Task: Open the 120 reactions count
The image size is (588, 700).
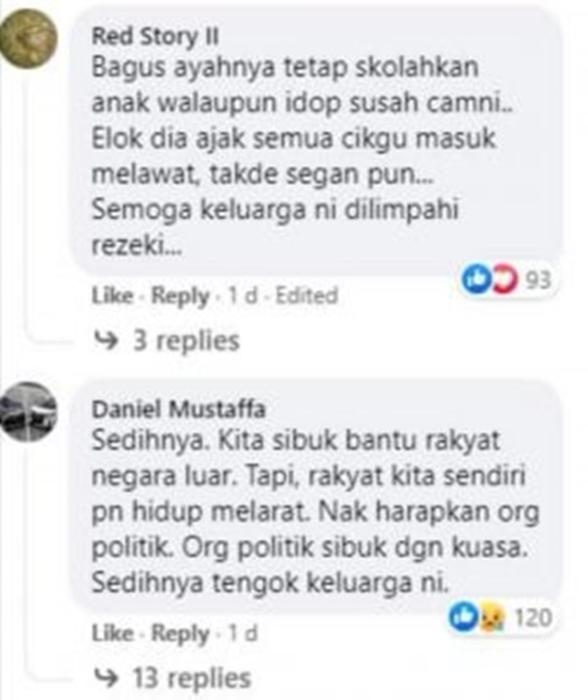Action: coord(533,618)
